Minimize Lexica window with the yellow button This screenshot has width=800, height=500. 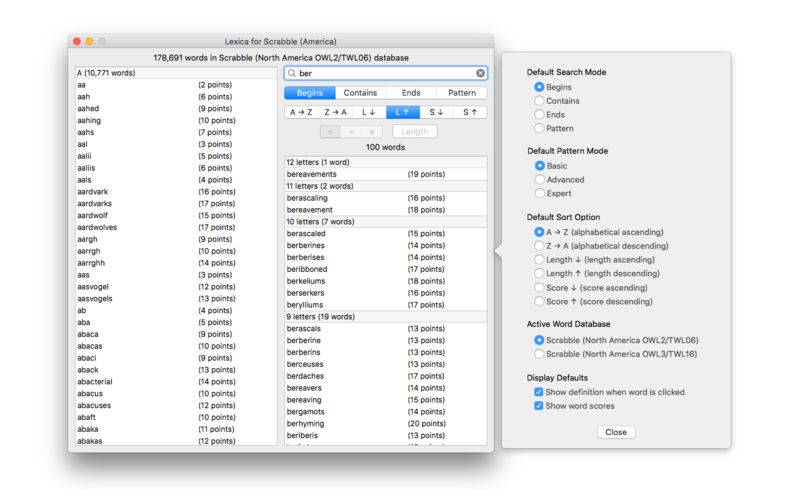(x=89, y=41)
